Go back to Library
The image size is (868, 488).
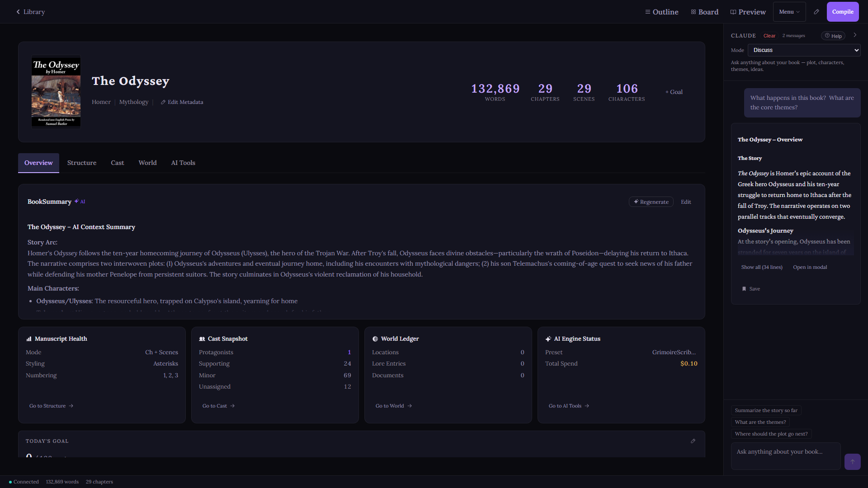point(30,12)
